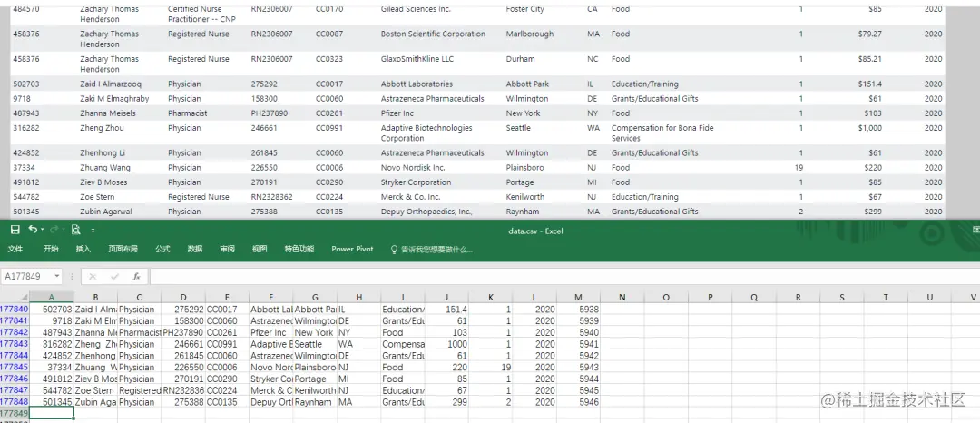Image resolution: width=980 pixels, height=423 pixels.
Task: Select the Excel cell containing Pharmacist
Action: [x=140, y=332]
